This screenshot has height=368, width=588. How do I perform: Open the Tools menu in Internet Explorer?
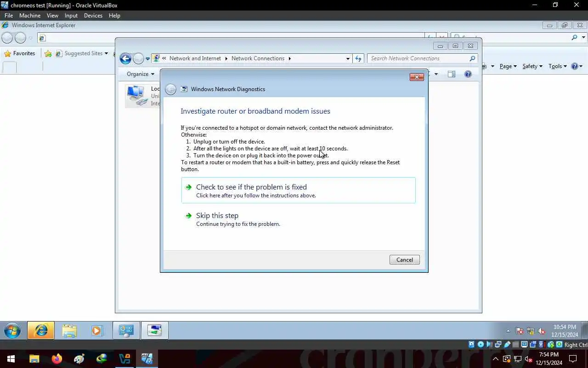pos(558,66)
